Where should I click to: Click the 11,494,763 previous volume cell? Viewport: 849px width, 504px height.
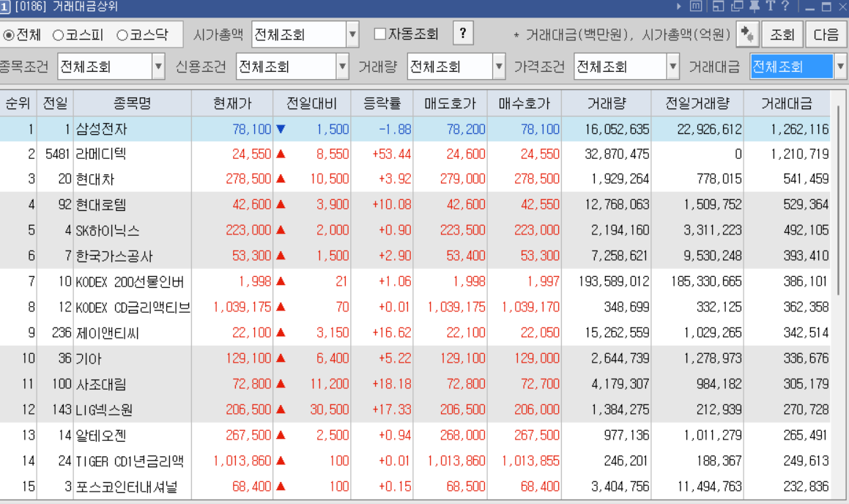pyautogui.click(x=709, y=486)
